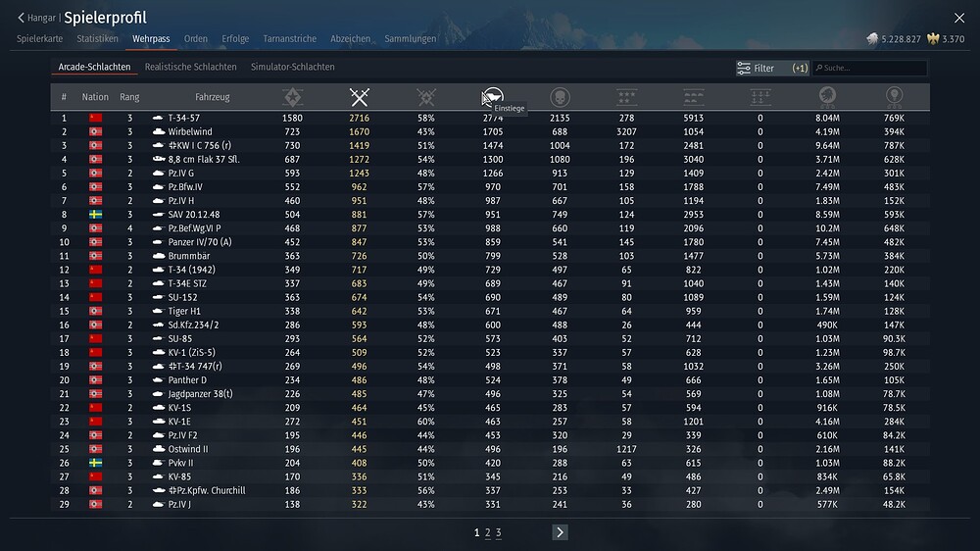Sort by the first diamond emblem column icon
The image size is (980, 551).
[x=292, y=97]
